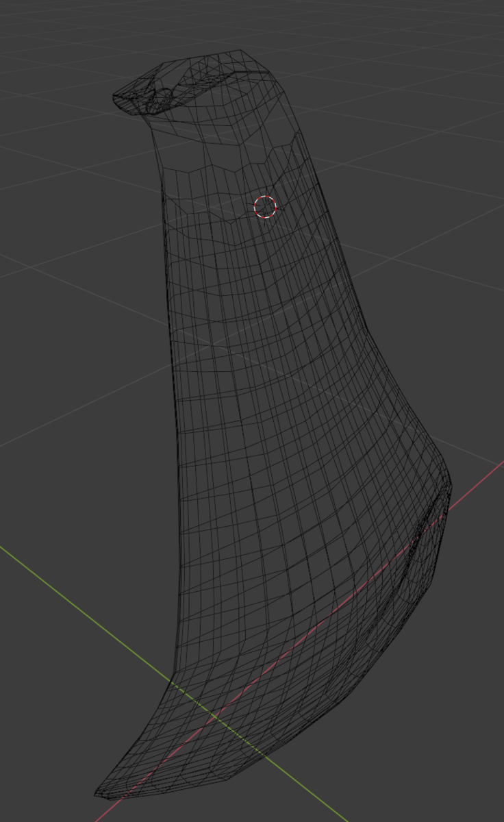
Task: Click the red-white 3D cursor on mesh
Action: pyautogui.click(x=265, y=207)
